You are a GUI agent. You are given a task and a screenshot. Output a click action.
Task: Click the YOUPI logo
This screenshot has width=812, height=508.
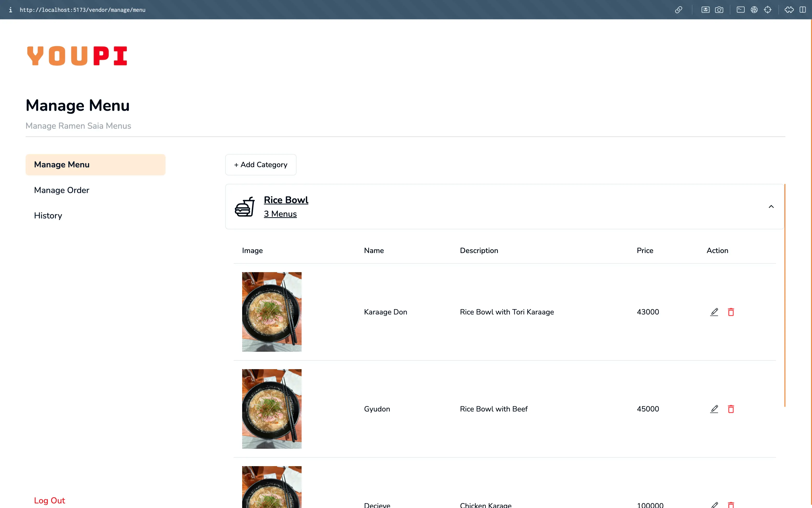point(77,56)
